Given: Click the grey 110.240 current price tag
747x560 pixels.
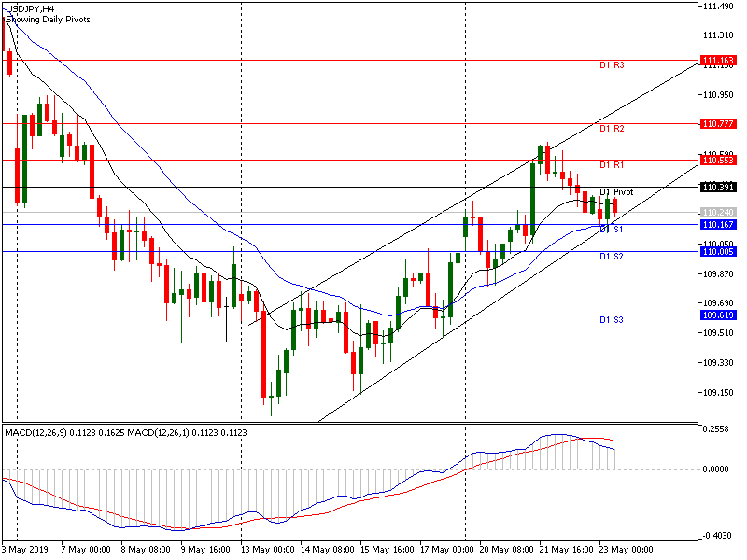Looking at the screenshot, I should [717, 213].
